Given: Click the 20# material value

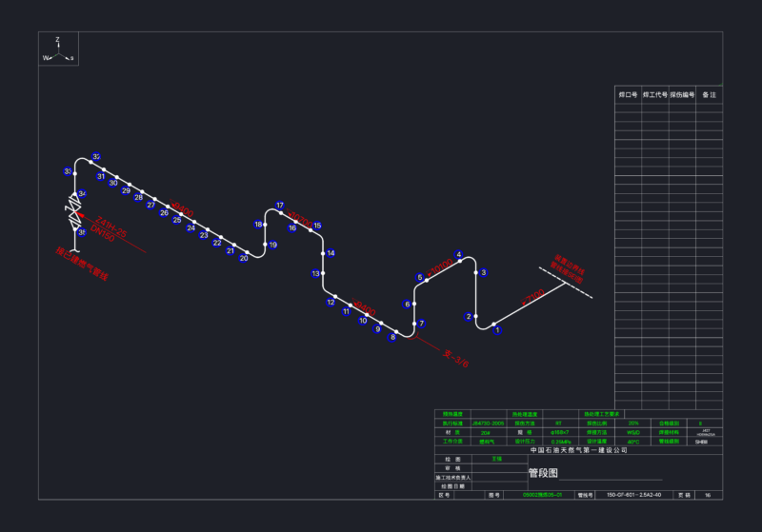Looking at the screenshot, I should (486, 432).
